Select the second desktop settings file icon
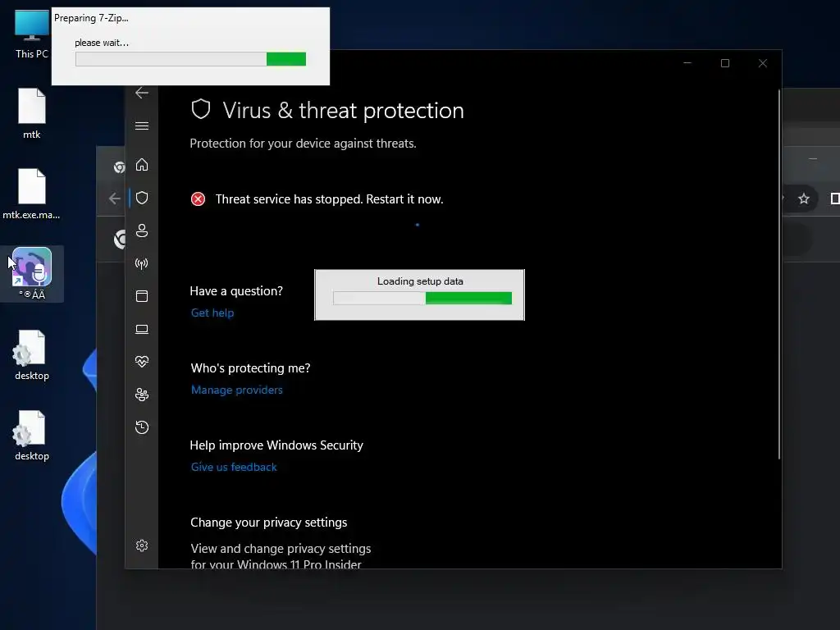 (x=32, y=436)
